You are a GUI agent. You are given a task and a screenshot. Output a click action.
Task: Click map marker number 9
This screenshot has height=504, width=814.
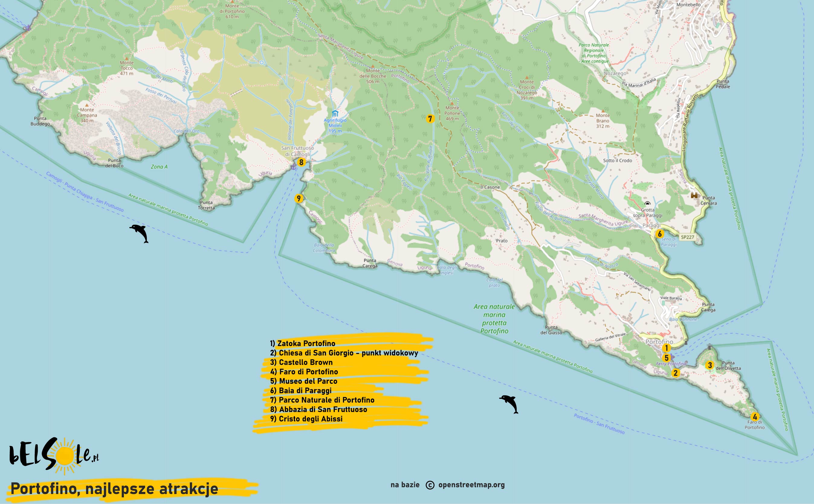click(299, 199)
